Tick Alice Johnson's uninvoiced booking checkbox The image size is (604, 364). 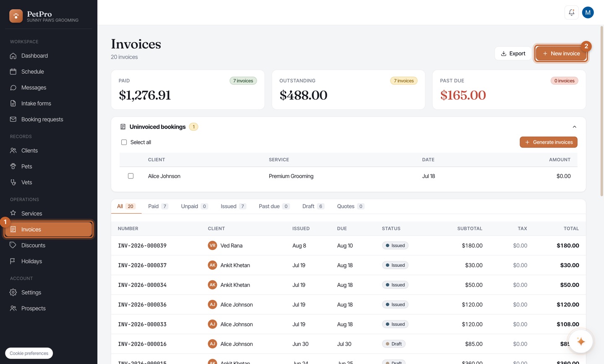coord(130,176)
